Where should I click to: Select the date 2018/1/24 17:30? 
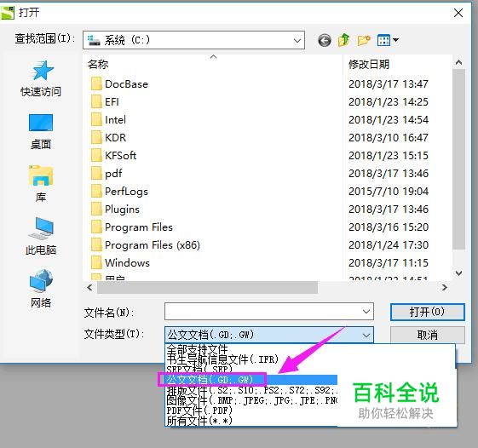pyautogui.click(x=389, y=245)
